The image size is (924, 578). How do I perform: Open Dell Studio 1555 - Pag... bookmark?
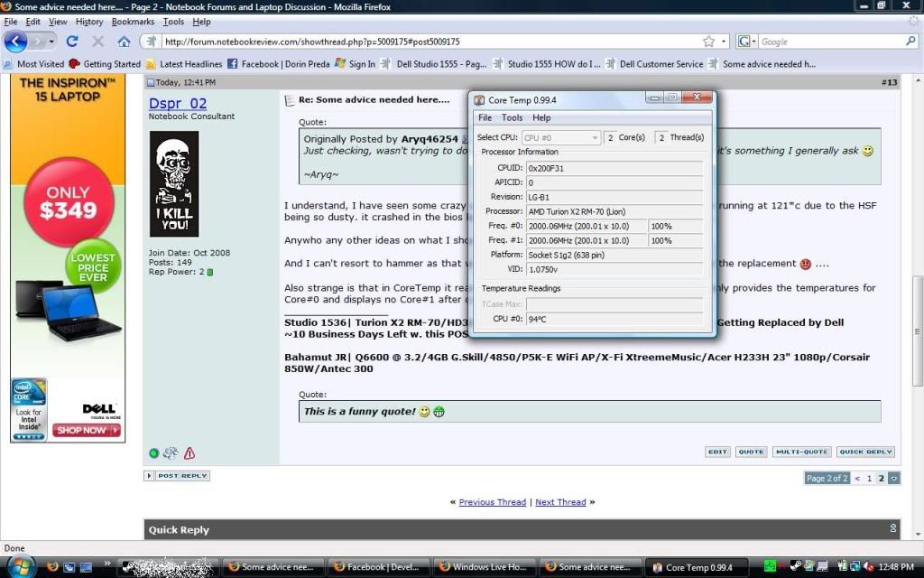(x=434, y=64)
